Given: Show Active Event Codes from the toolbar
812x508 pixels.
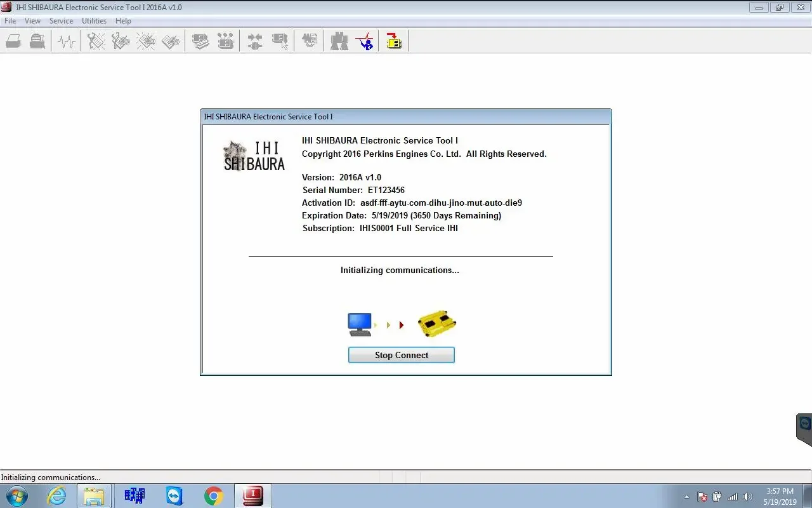Looking at the screenshot, I should [x=146, y=42].
